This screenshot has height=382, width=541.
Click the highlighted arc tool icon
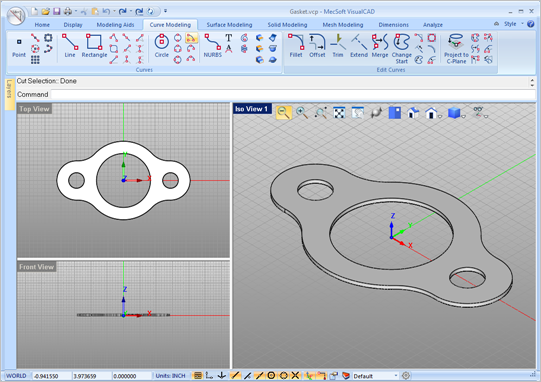(x=191, y=38)
